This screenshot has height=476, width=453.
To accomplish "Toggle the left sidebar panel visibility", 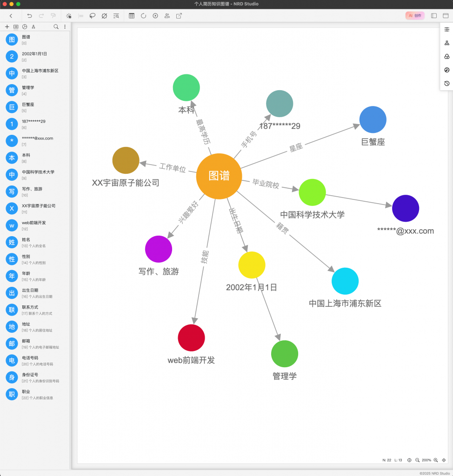I will (x=434, y=16).
